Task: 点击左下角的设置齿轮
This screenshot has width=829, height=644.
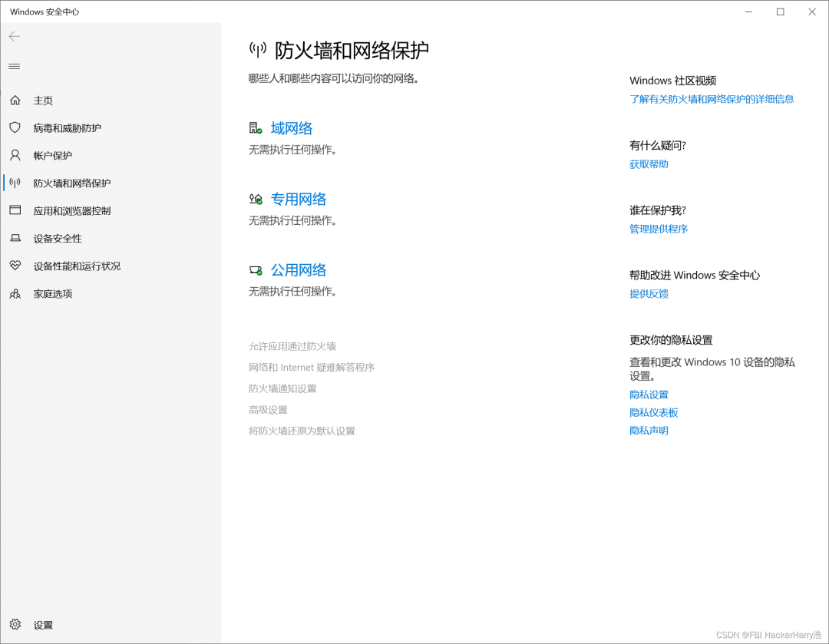Action: point(15,625)
